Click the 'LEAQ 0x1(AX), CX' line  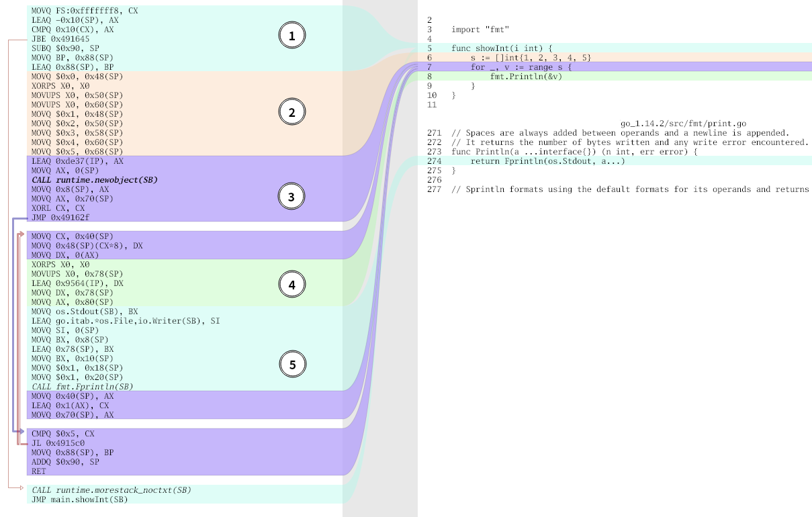coord(71,406)
